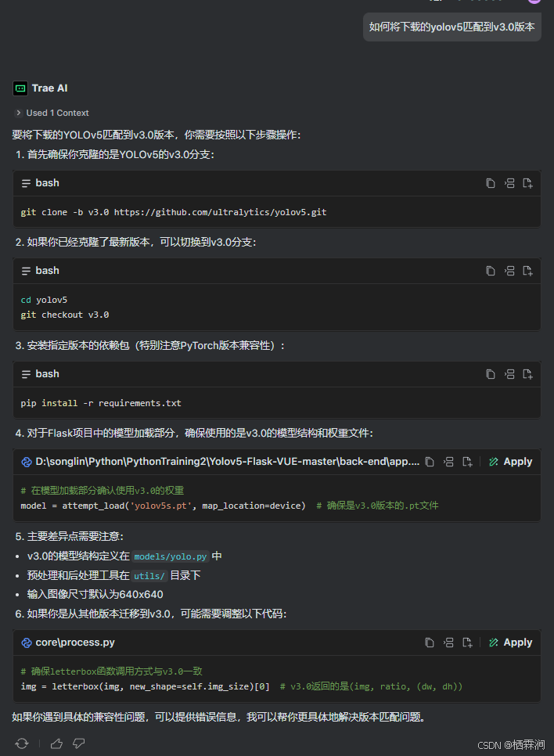Insert core\process.py code at cursor
This screenshot has height=756, width=554.
[x=448, y=643]
